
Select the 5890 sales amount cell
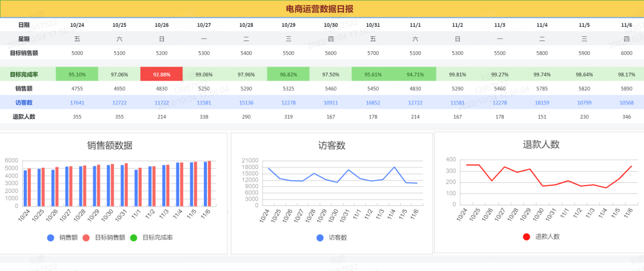[x=626, y=88]
